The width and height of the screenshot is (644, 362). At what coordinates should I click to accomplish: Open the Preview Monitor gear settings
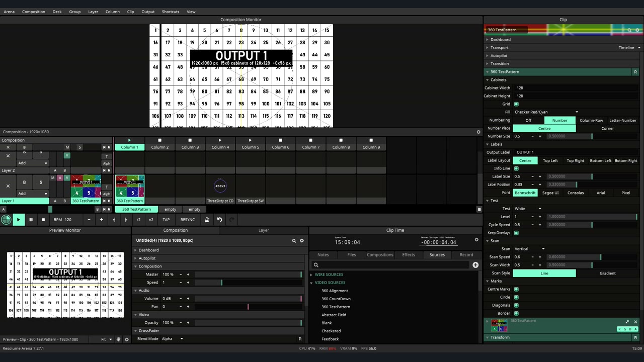coord(127,339)
